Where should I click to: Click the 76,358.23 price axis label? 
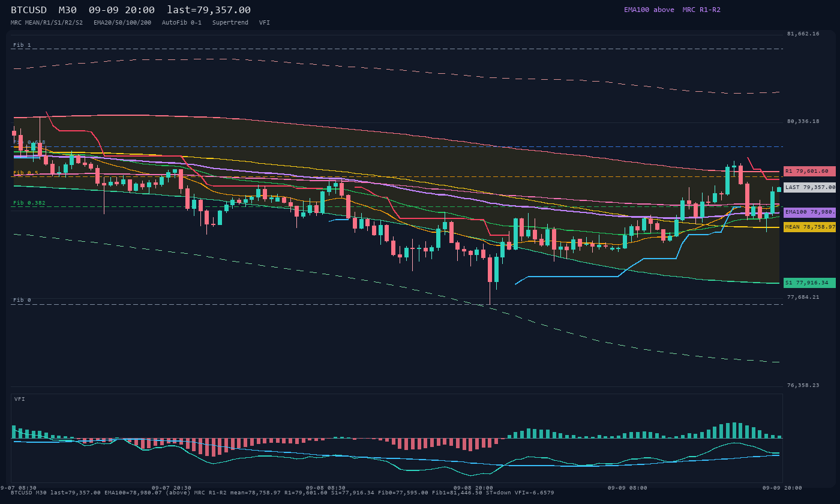click(803, 385)
